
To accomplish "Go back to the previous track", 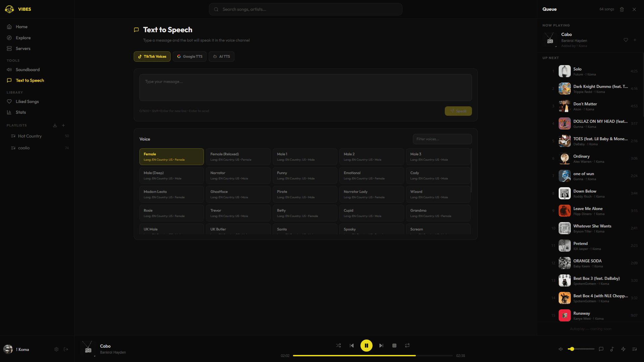I will tap(352, 346).
